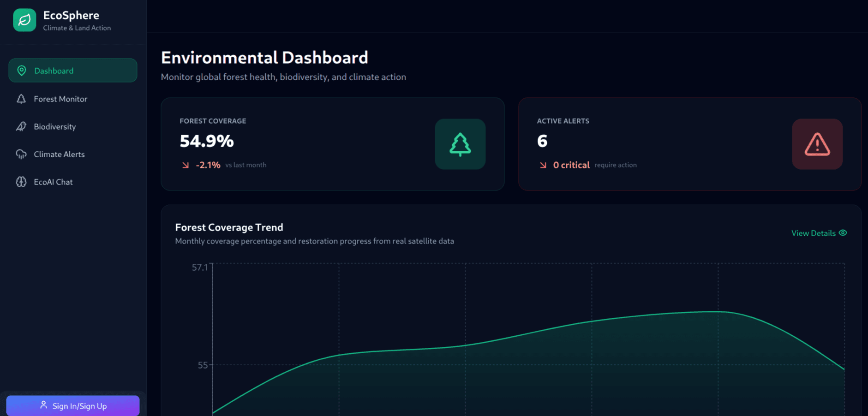Click the View Details link

click(813, 233)
